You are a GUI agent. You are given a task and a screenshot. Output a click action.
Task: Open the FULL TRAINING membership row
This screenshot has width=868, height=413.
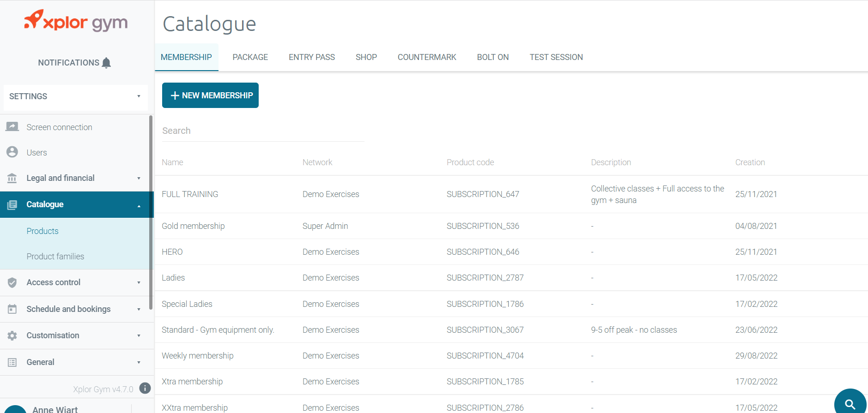point(511,194)
